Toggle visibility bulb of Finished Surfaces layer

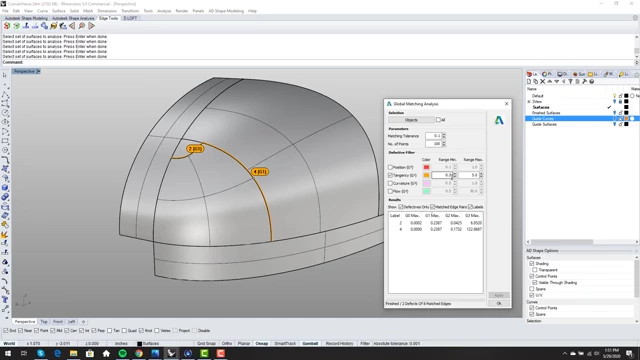[x=614, y=113]
